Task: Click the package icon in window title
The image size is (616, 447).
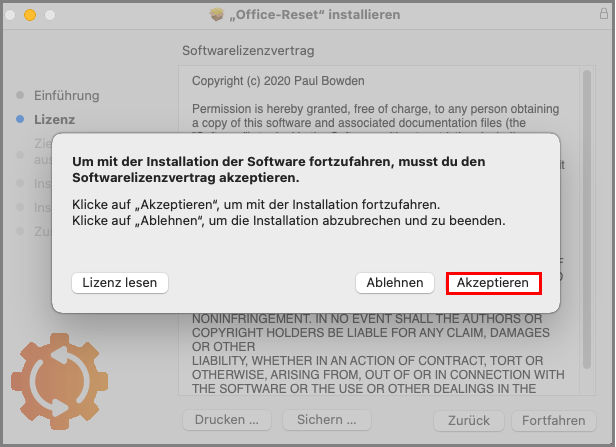Action: [216, 15]
